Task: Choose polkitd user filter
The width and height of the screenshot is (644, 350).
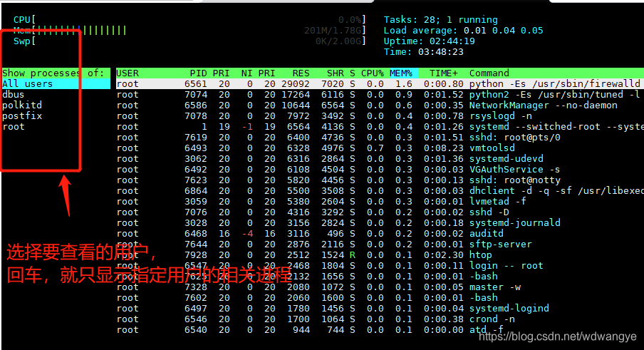Action: tap(22, 105)
